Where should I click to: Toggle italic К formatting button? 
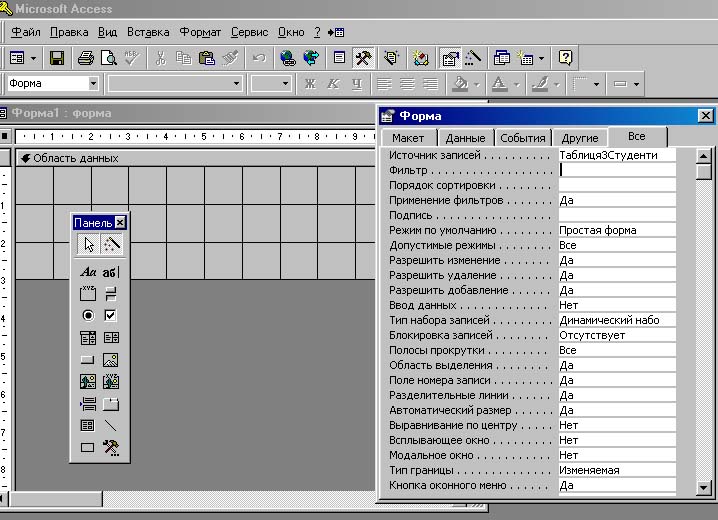333,84
